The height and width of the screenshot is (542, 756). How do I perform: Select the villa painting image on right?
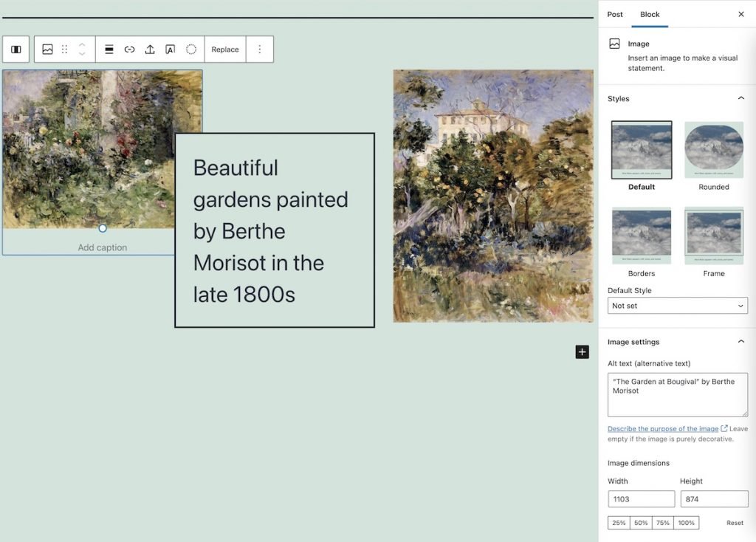pyautogui.click(x=492, y=196)
